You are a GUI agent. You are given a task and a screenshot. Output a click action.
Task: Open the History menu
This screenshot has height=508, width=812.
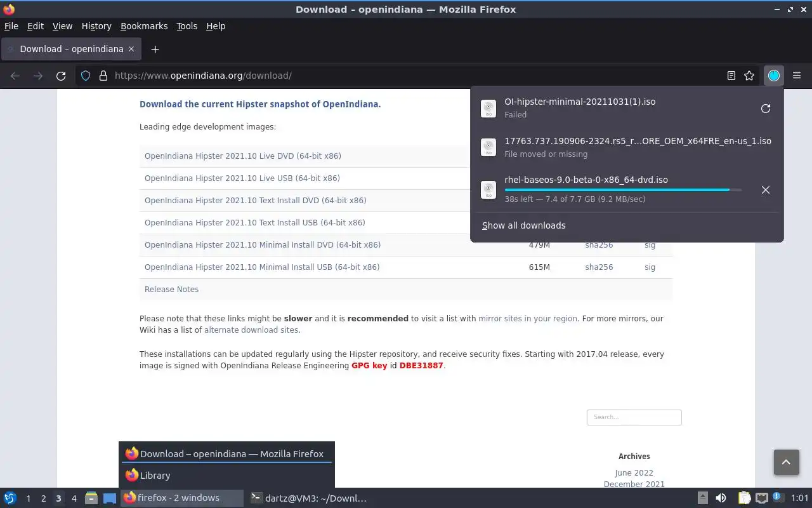click(96, 26)
